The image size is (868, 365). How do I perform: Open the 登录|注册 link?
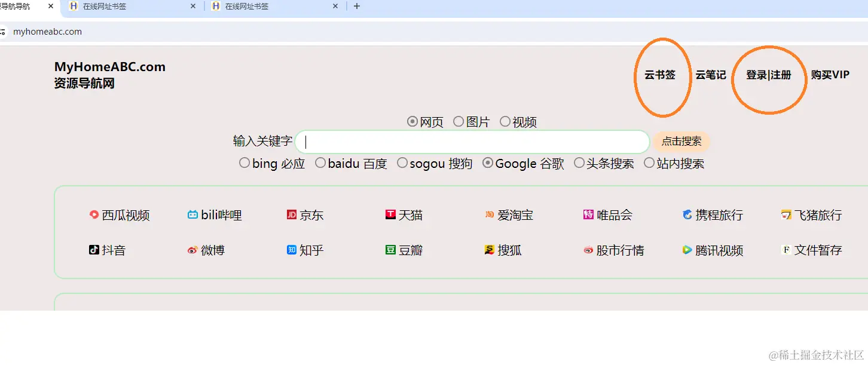[768, 75]
